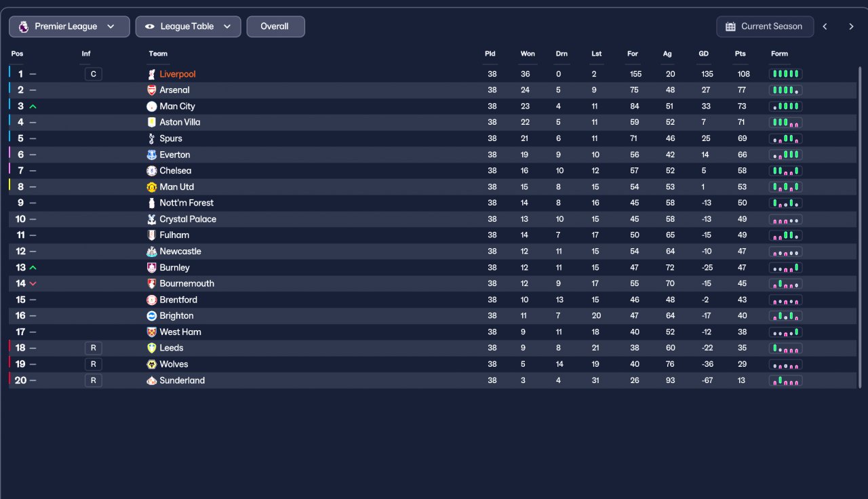The height and width of the screenshot is (499, 868).
Task: Click the Wolves club crest
Action: pos(151,364)
